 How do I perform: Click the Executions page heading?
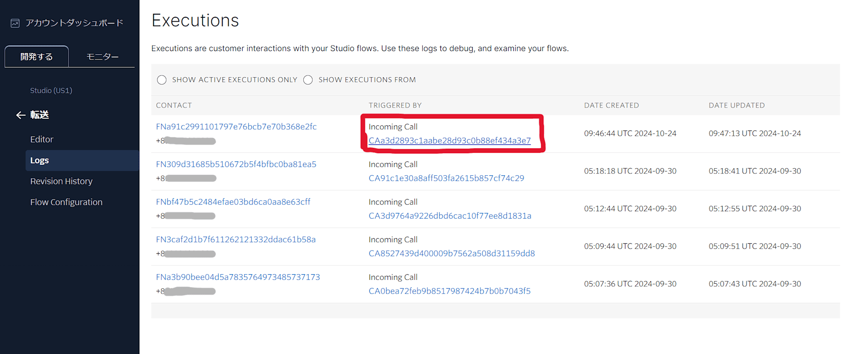pos(195,20)
